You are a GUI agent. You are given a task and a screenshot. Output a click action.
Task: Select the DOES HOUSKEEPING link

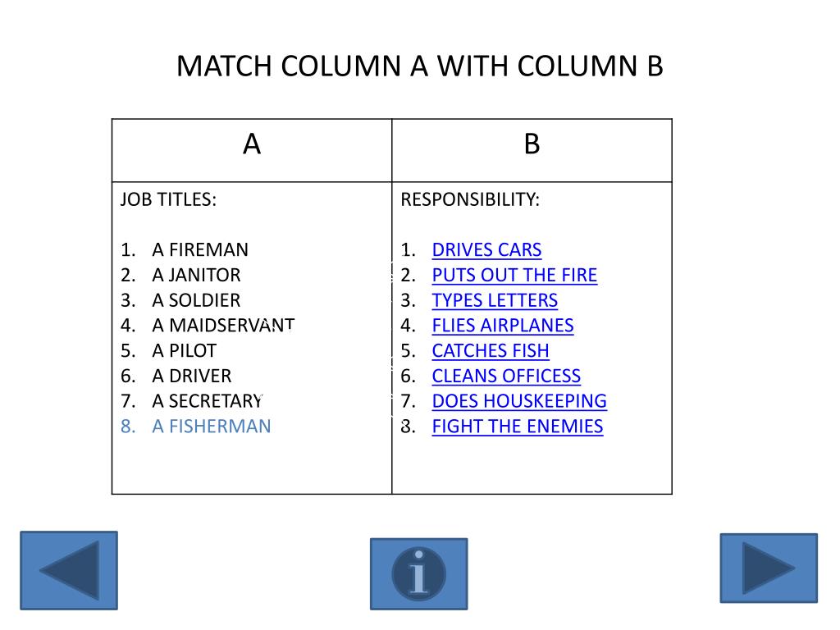(x=519, y=400)
